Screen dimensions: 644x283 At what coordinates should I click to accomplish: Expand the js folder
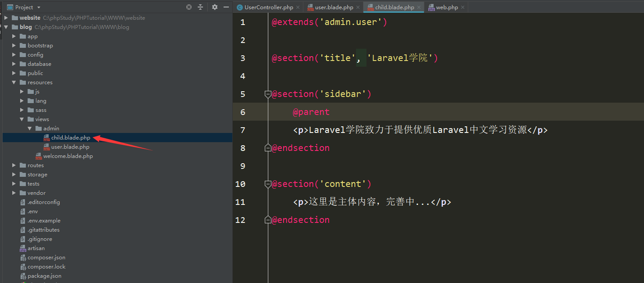click(x=22, y=92)
